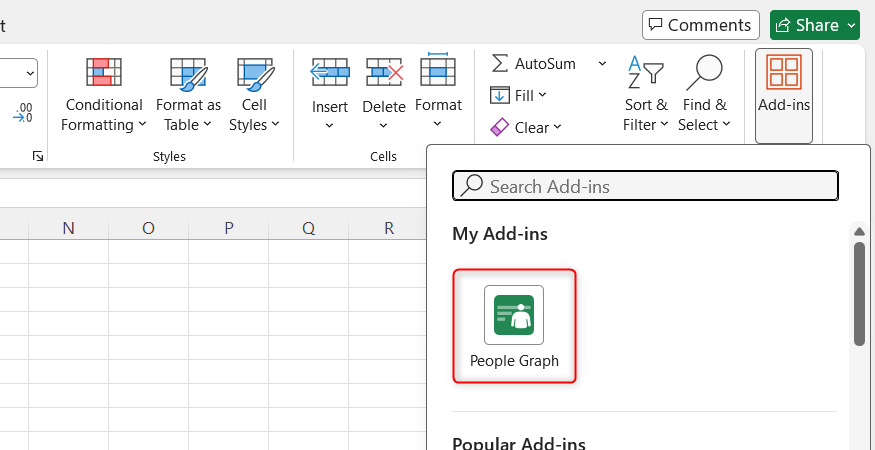Select column P header
This screenshot has height=450, width=875.
pyautogui.click(x=228, y=228)
